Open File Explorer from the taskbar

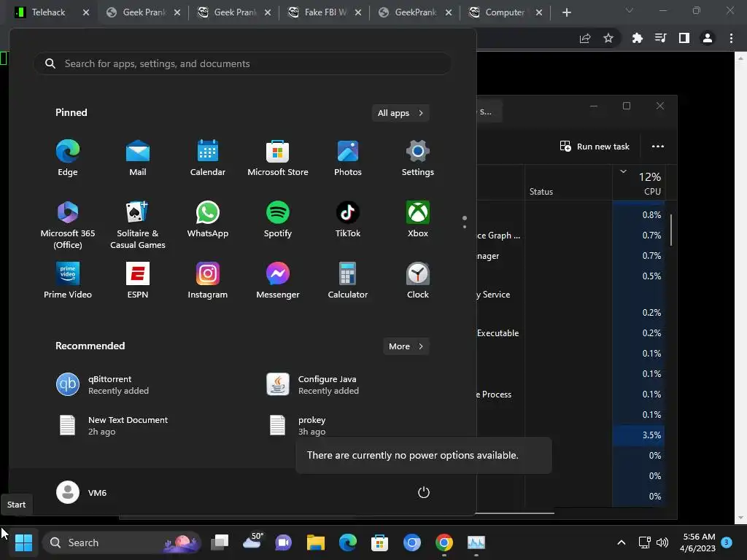pos(315,542)
